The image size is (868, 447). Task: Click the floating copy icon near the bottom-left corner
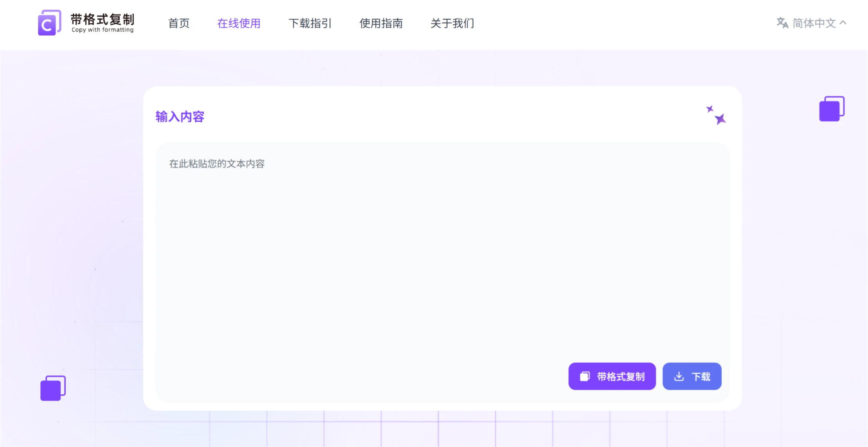[x=52, y=387]
